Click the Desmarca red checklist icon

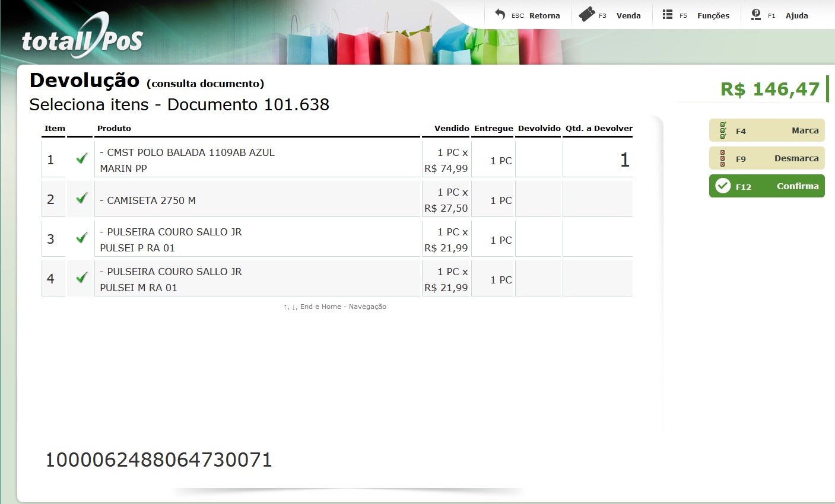point(723,158)
